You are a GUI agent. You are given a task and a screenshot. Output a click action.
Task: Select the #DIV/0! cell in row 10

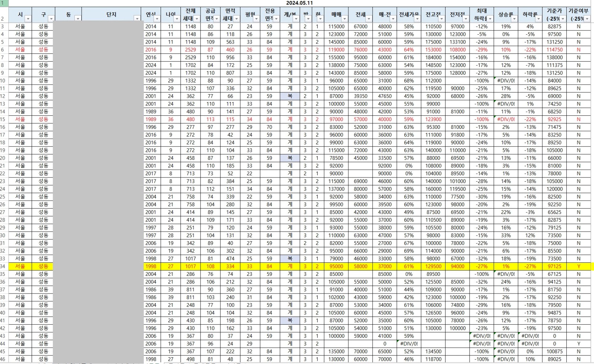point(506,80)
